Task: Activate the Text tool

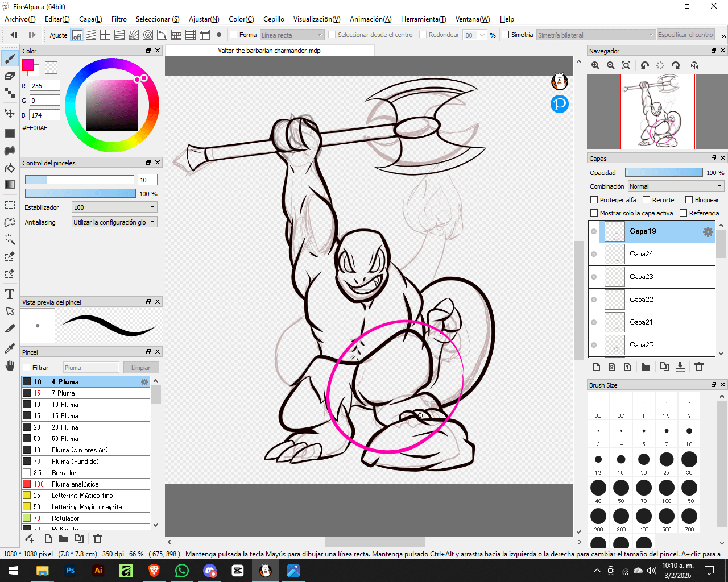Action: 10,294
